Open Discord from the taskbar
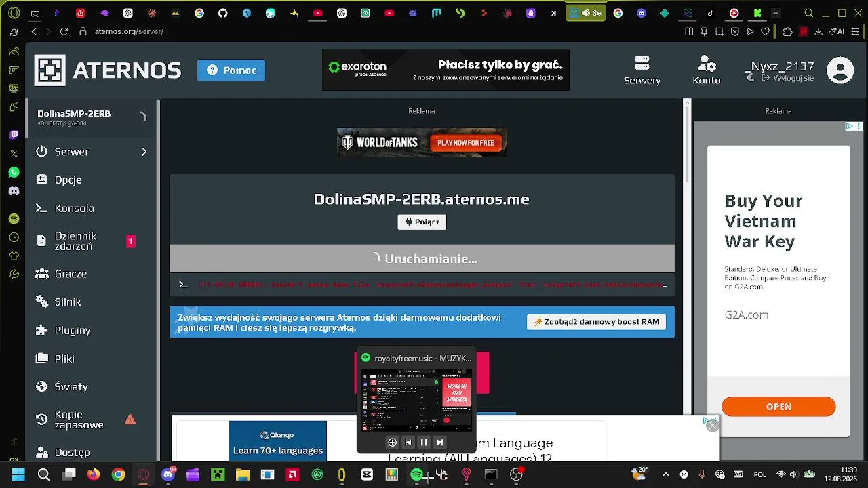The width and height of the screenshot is (868, 488). tap(168, 474)
